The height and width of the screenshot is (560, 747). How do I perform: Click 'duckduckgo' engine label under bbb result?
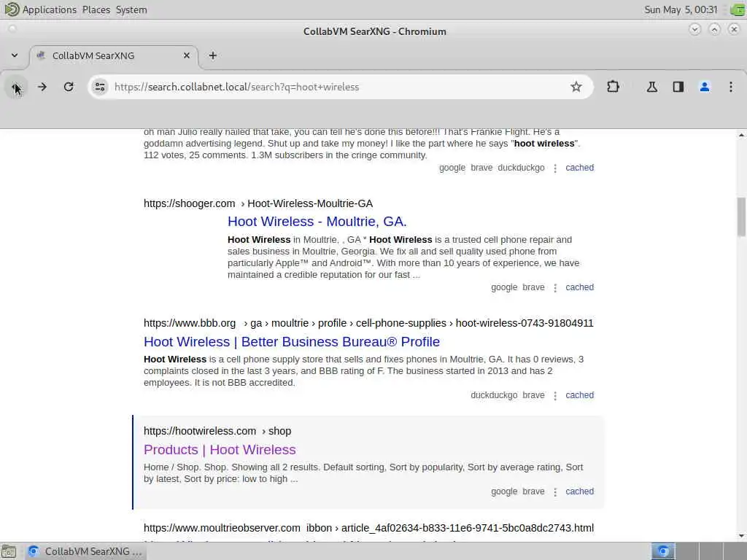(494, 394)
